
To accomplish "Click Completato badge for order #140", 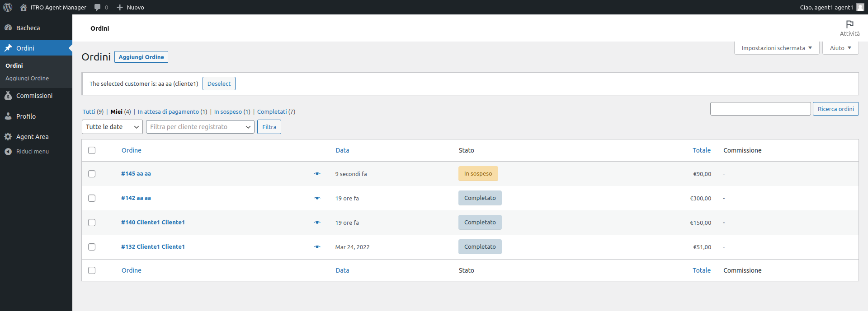I will (x=480, y=223).
